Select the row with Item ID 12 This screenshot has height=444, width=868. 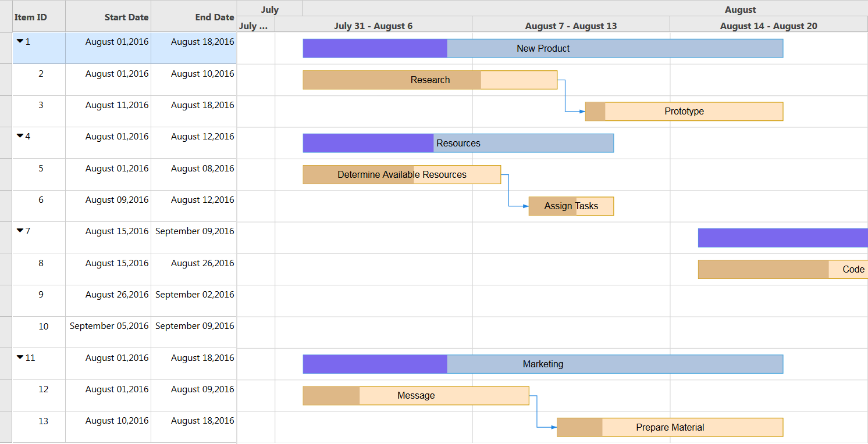(124, 395)
